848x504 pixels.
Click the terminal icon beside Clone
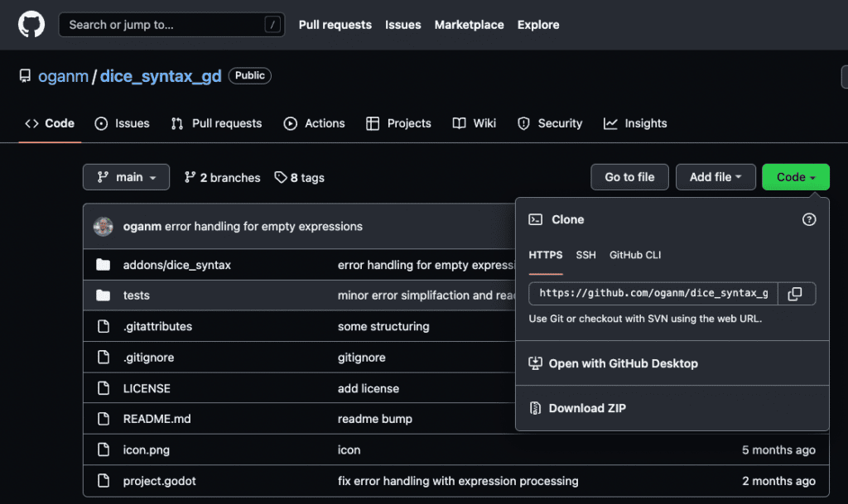click(x=536, y=219)
